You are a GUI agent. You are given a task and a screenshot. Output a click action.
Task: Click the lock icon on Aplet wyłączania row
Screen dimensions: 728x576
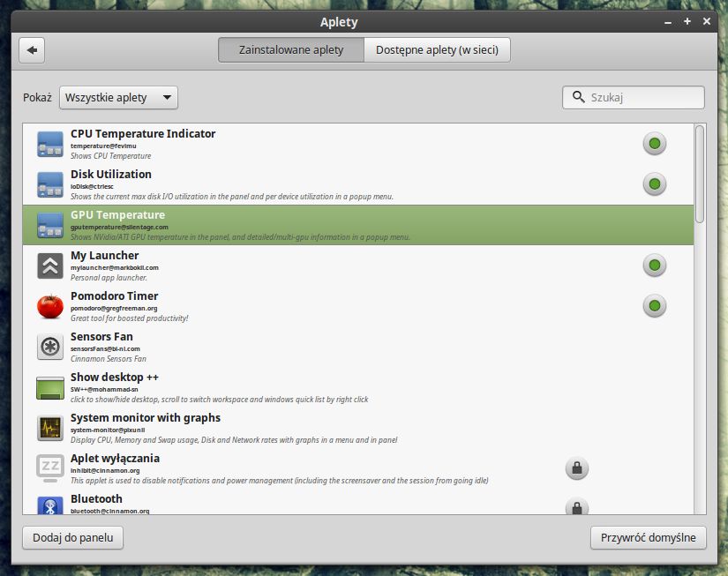tap(577, 468)
